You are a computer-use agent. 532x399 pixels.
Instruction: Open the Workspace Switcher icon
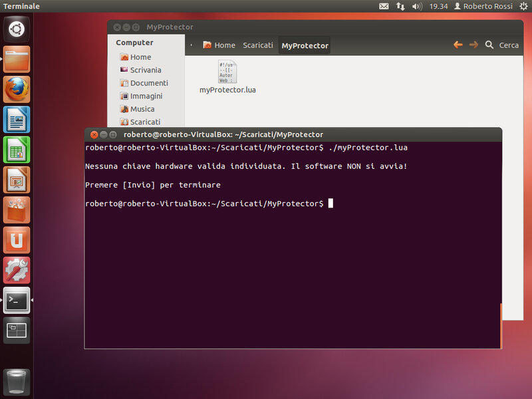pyautogui.click(x=17, y=330)
